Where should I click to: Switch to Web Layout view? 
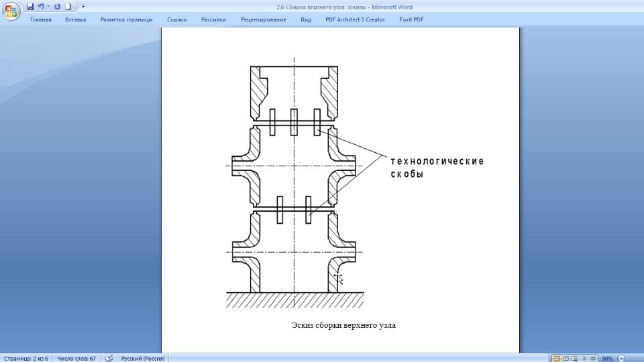click(x=575, y=358)
